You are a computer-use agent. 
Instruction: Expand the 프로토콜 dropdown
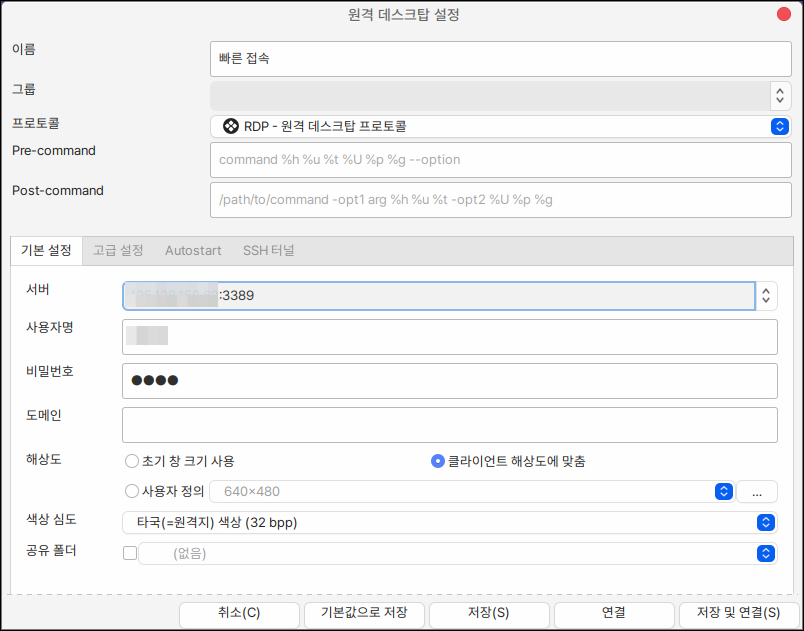(x=780, y=126)
